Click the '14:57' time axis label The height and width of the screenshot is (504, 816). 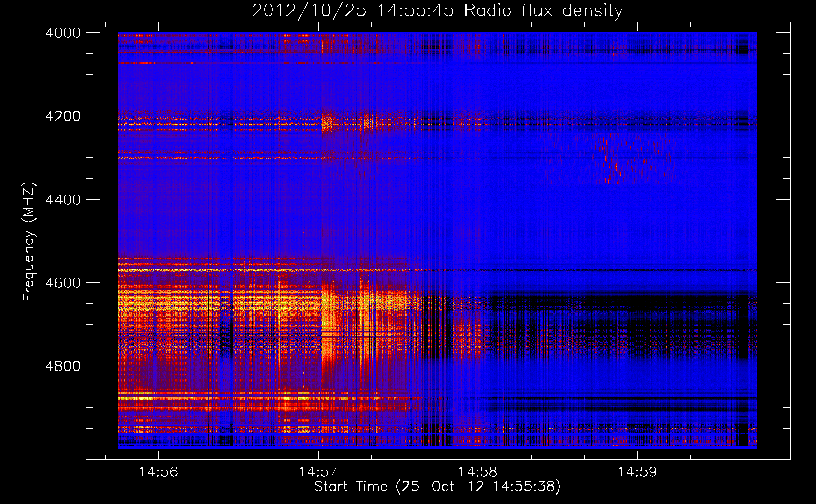pyautogui.click(x=318, y=472)
